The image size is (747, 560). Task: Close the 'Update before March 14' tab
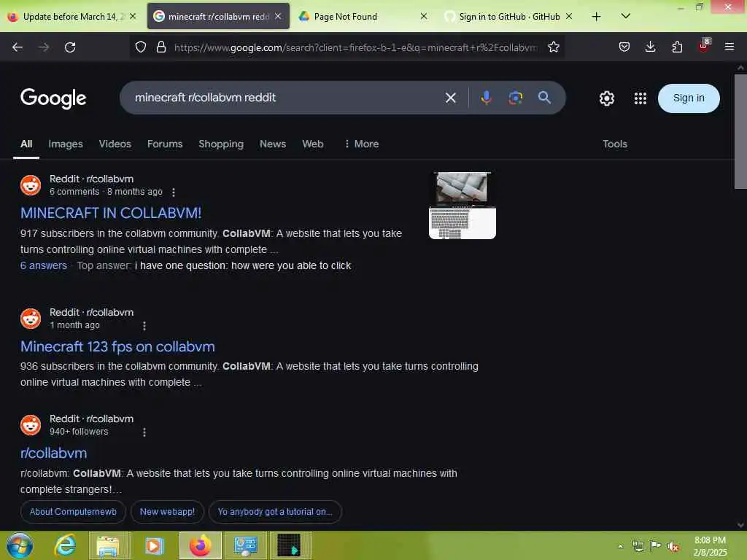[x=133, y=17]
